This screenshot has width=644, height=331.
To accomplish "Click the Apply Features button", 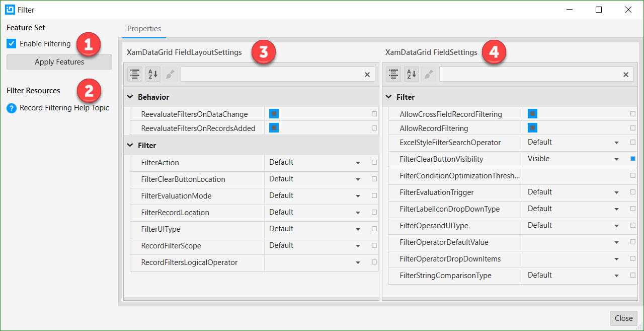I will point(59,62).
